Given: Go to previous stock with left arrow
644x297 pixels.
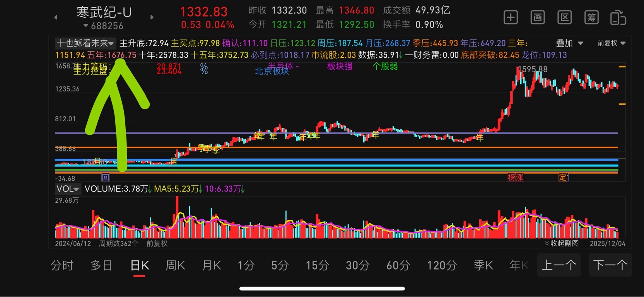Looking at the screenshot, I should pos(56,17).
